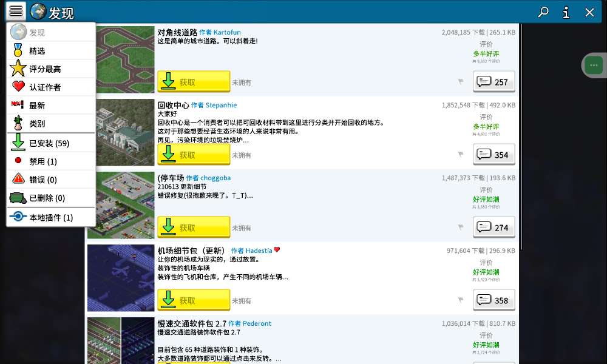Click the green download arrow icon for 已安装

coord(18,142)
